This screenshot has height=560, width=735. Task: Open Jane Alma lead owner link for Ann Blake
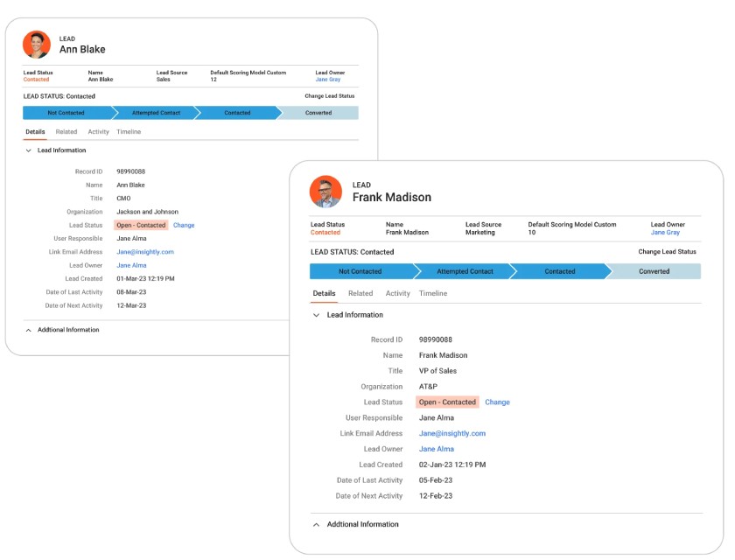131,265
